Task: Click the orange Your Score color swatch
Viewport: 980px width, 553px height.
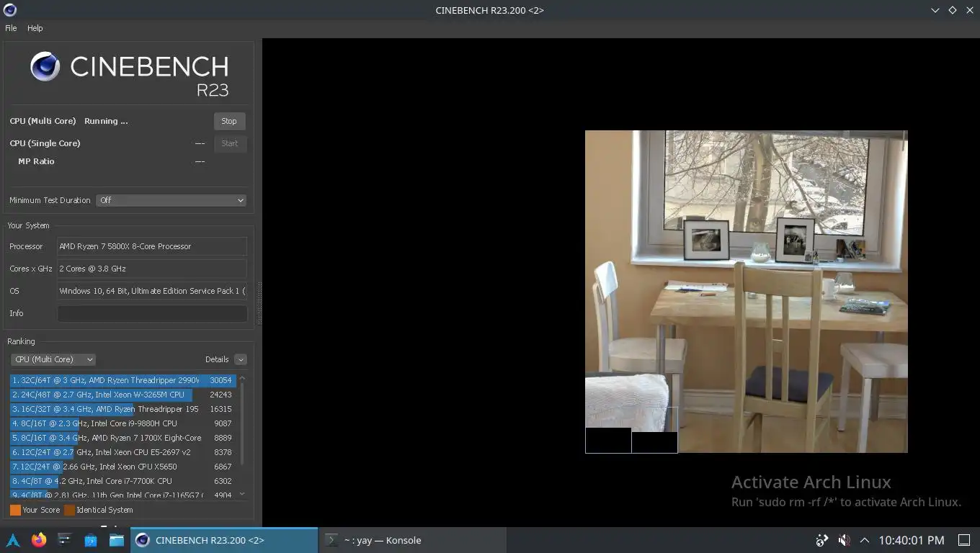Action: [15, 510]
